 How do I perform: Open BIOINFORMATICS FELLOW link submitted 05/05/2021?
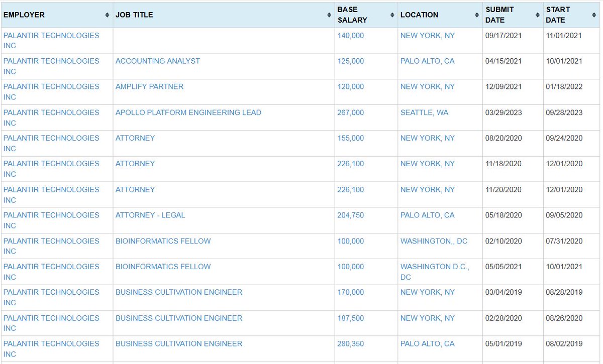163,266
